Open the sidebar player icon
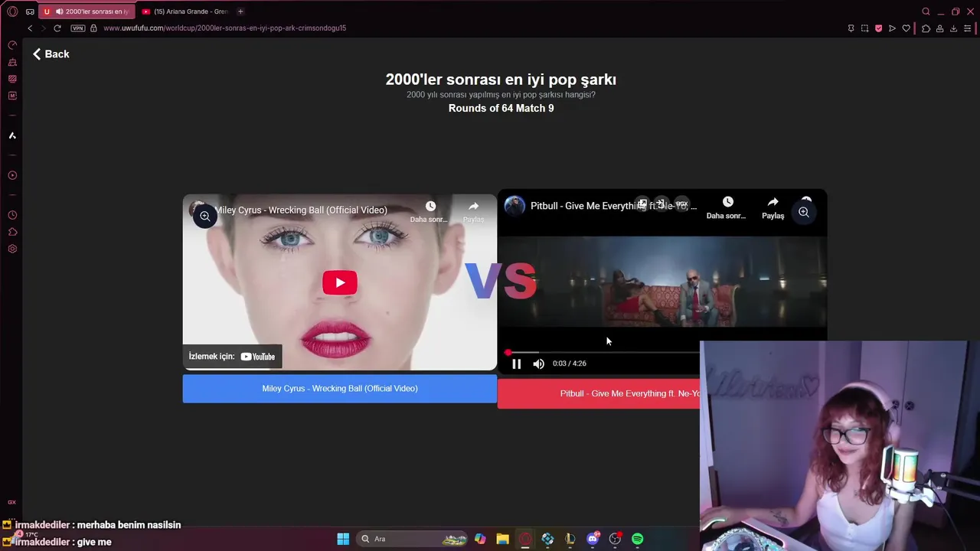The width and height of the screenshot is (980, 551). [12, 175]
